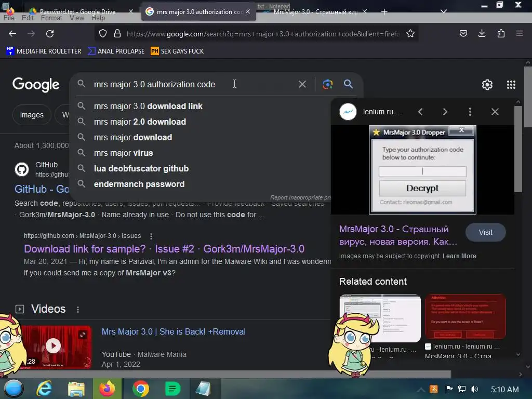532x399 pixels.
Task: Play the Mrs Major 3.0 video thumbnail
Action: point(54,346)
